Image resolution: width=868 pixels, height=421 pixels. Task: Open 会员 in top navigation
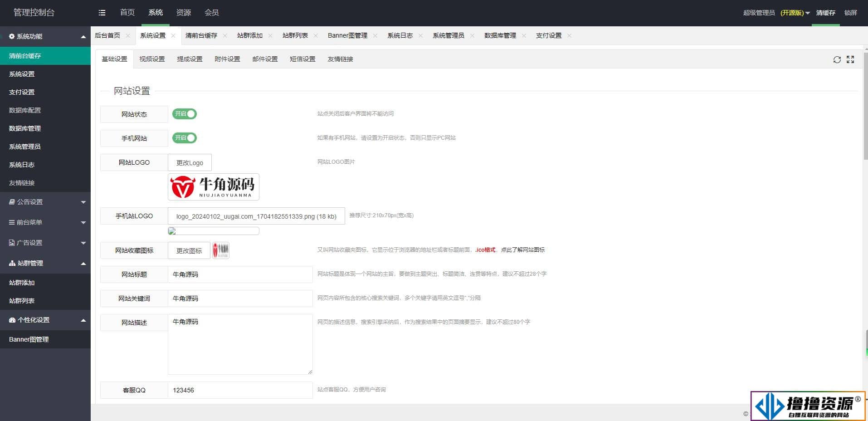tap(212, 13)
